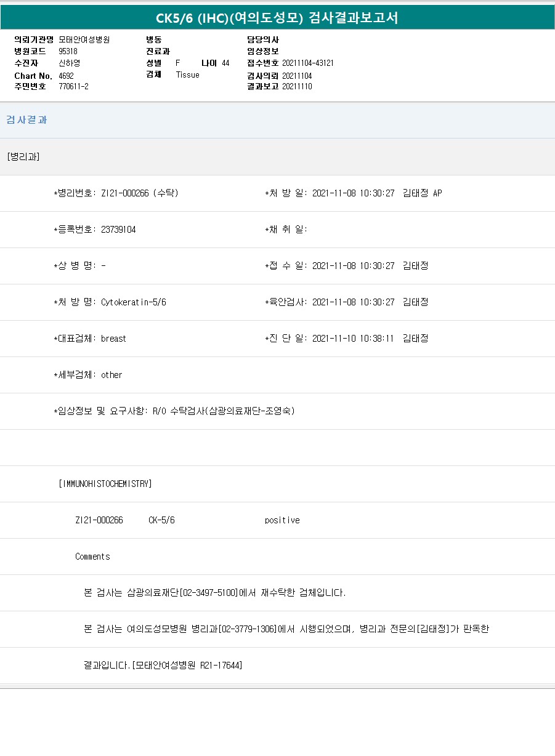Image resolution: width=555 pixels, height=756 pixels.
Task: Click the '담당의사' header label
Action: 263,39
